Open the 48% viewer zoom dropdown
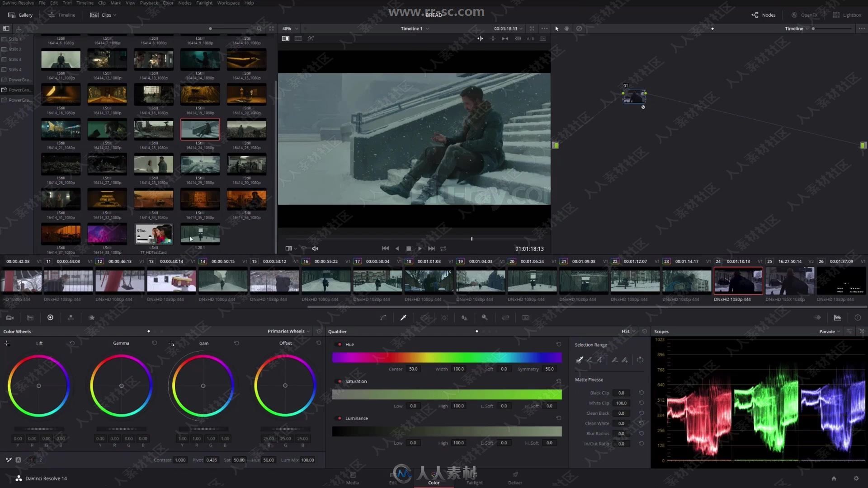This screenshot has width=868, height=488. 290,28
